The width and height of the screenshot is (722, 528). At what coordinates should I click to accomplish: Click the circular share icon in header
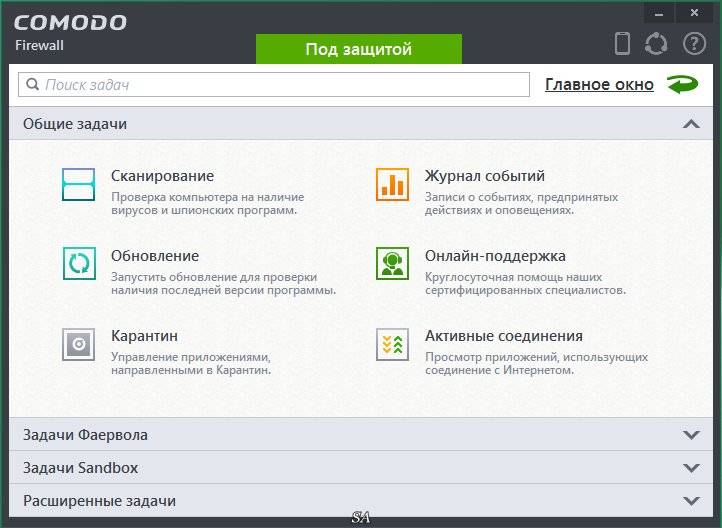coord(656,44)
